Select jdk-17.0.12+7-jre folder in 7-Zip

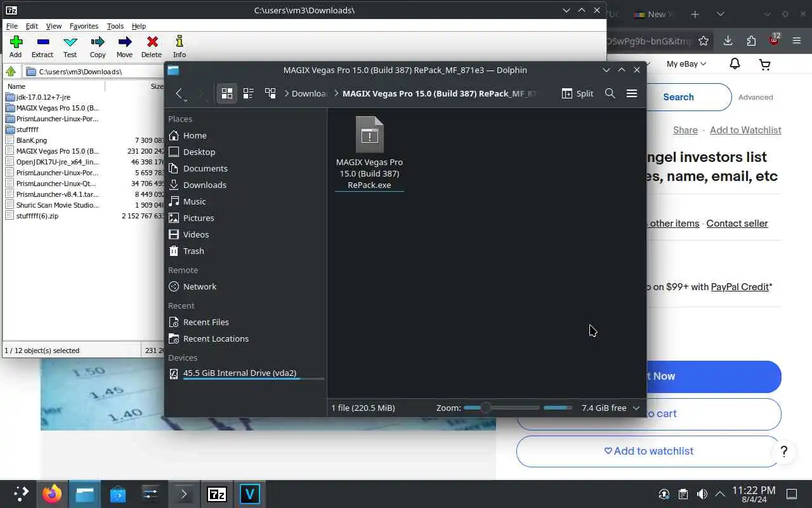[x=43, y=97]
